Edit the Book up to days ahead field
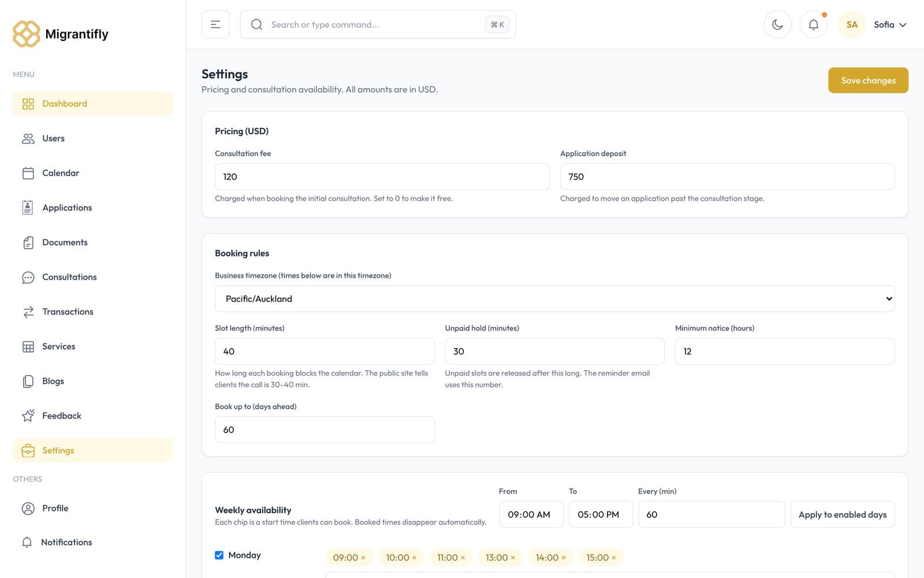The height and width of the screenshot is (578, 924). (x=325, y=430)
